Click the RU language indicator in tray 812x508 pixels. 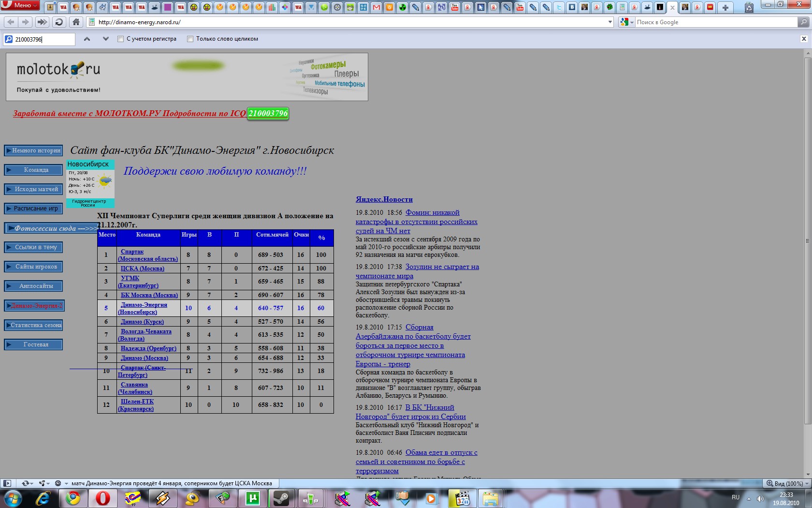pyautogui.click(x=735, y=497)
